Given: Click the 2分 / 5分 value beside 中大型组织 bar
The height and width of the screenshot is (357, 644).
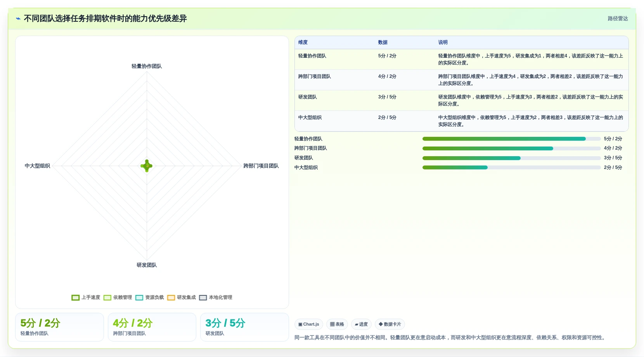Looking at the screenshot, I should click(613, 167).
